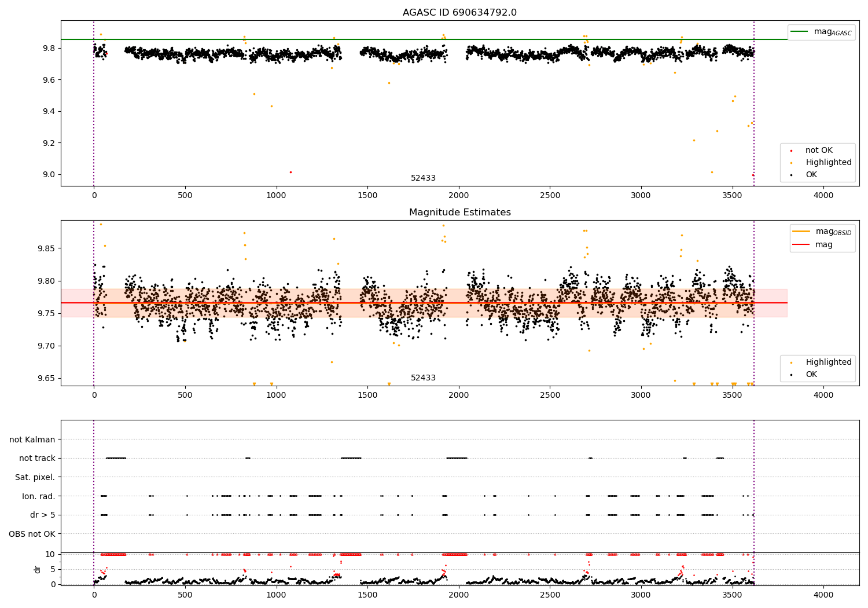Click the 4000 x-tick under the AGASC plot
868x608 pixels.
[x=823, y=196]
